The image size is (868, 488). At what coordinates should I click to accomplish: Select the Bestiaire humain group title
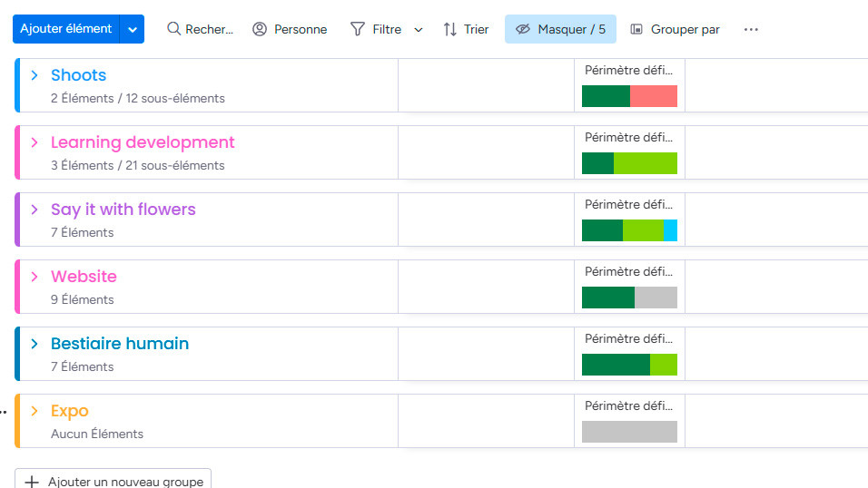(120, 344)
